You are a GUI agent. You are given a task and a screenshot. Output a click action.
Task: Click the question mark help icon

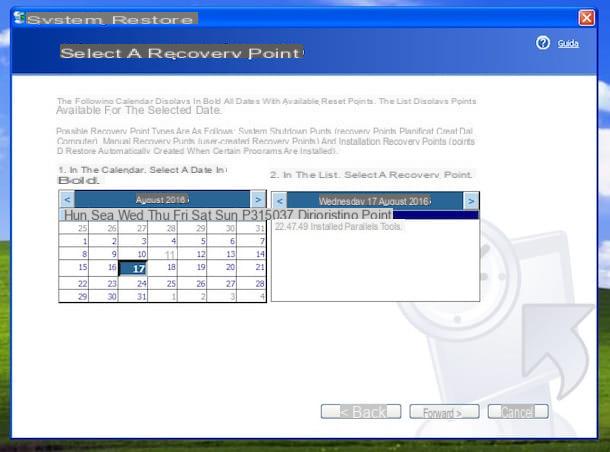coord(543,43)
